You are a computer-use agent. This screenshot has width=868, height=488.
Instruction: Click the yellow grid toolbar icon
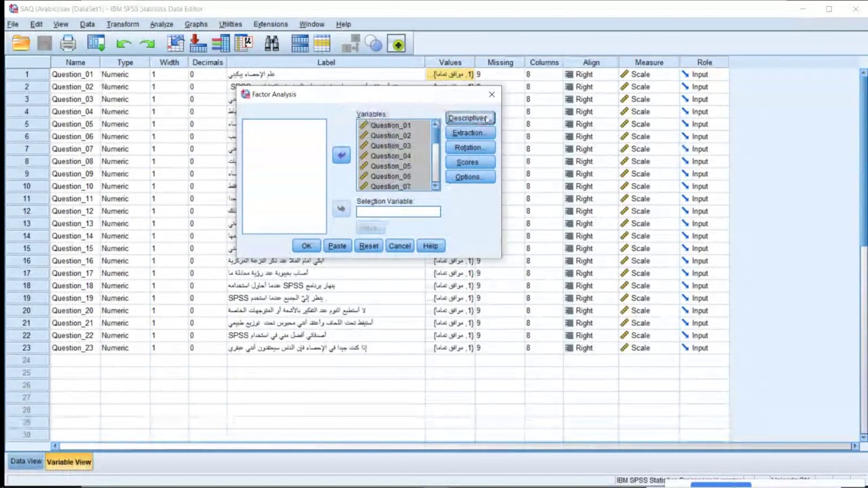322,44
